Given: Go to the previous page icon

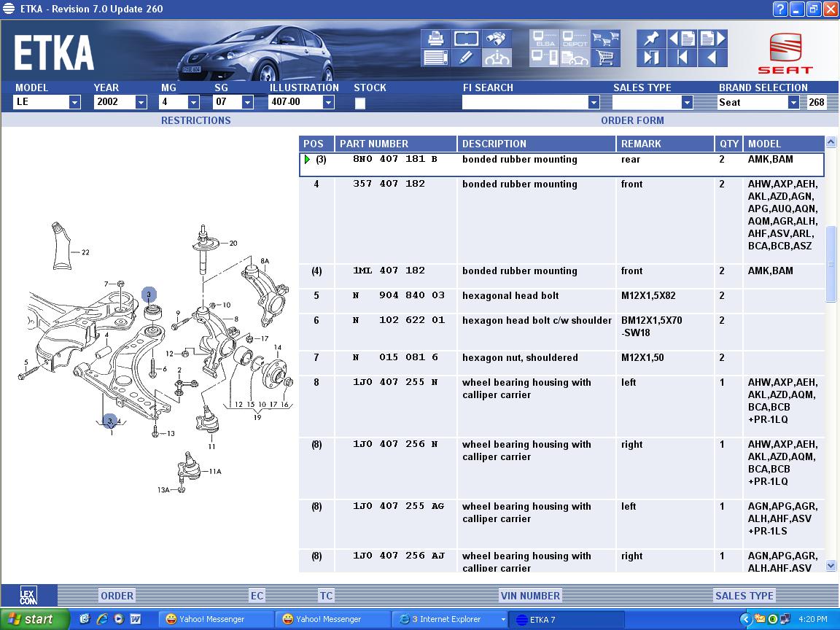Looking at the screenshot, I should tap(682, 39).
